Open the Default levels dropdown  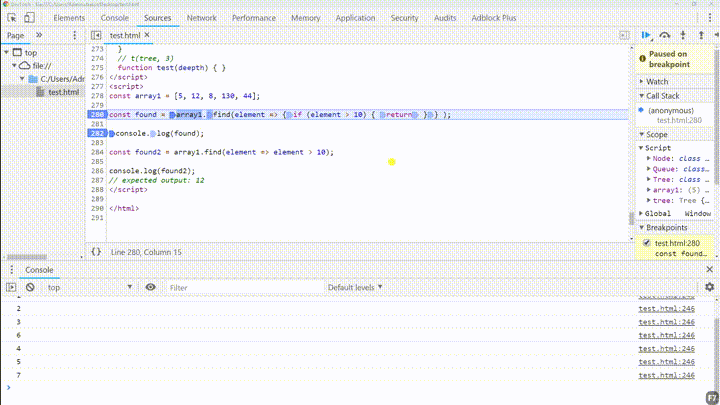[x=355, y=287]
